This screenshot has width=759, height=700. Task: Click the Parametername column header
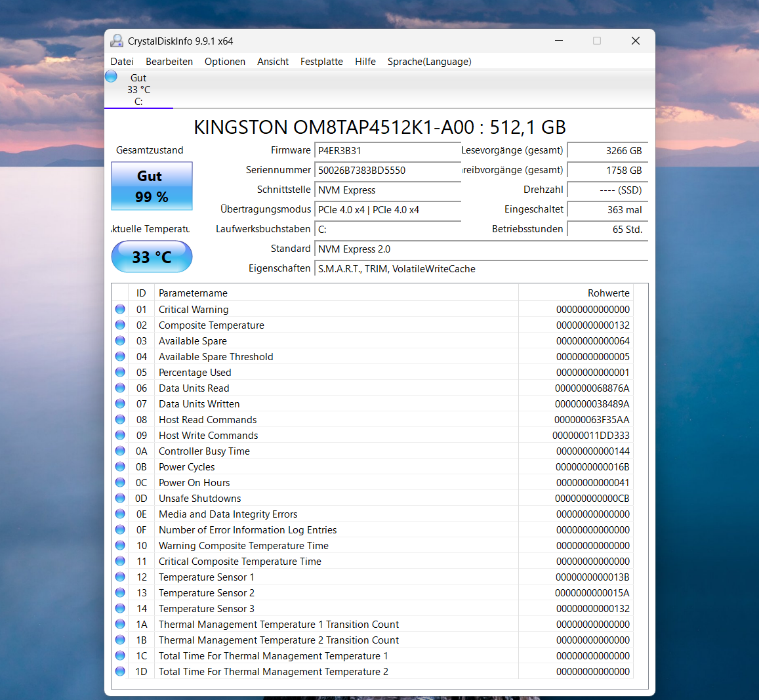tap(337, 293)
